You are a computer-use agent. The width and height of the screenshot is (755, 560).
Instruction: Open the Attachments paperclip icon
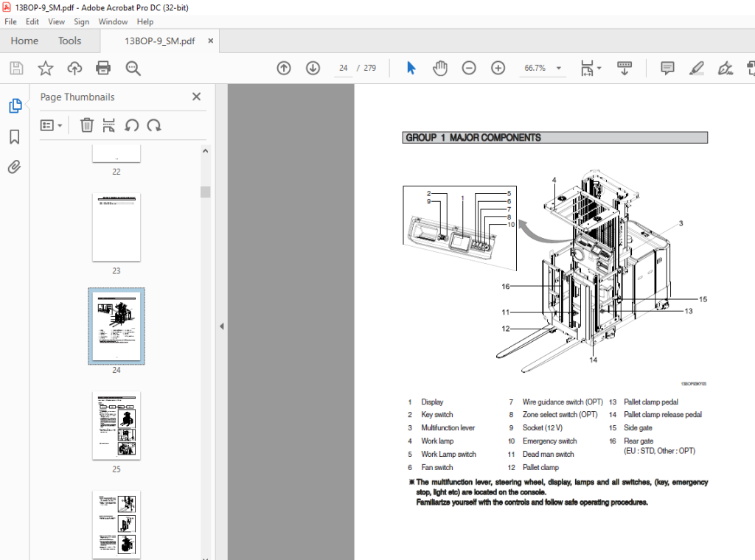pos(15,167)
